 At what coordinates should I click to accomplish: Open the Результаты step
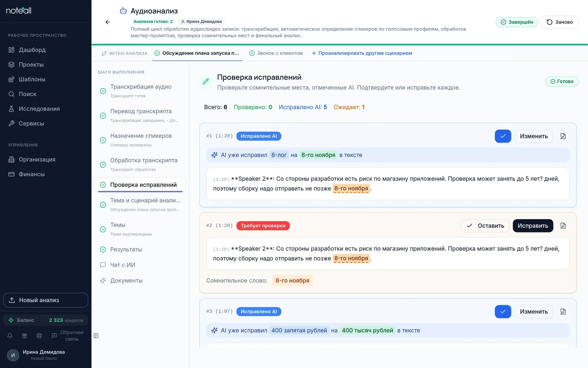pos(140,250)
